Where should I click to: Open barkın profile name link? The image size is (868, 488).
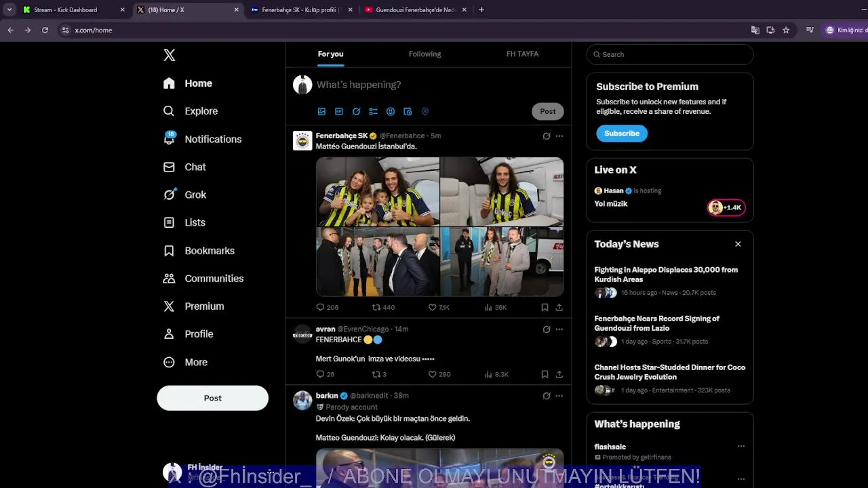point(327,396)
